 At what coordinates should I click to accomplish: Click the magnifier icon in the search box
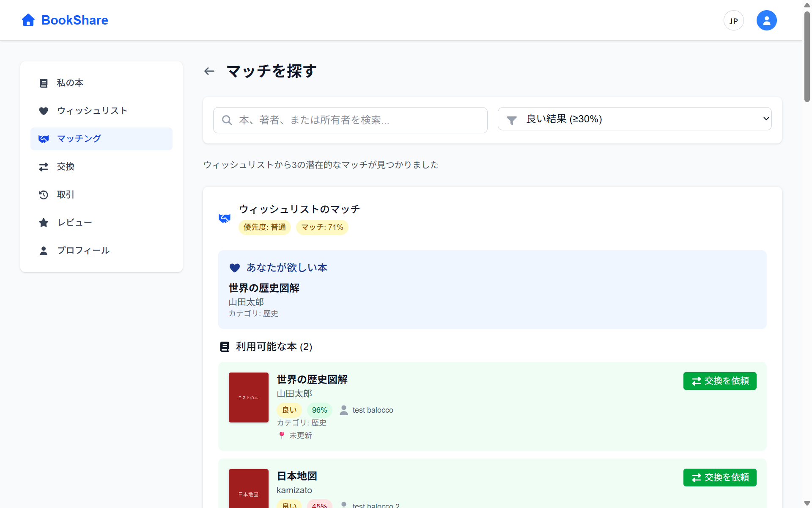coord(227,120)
